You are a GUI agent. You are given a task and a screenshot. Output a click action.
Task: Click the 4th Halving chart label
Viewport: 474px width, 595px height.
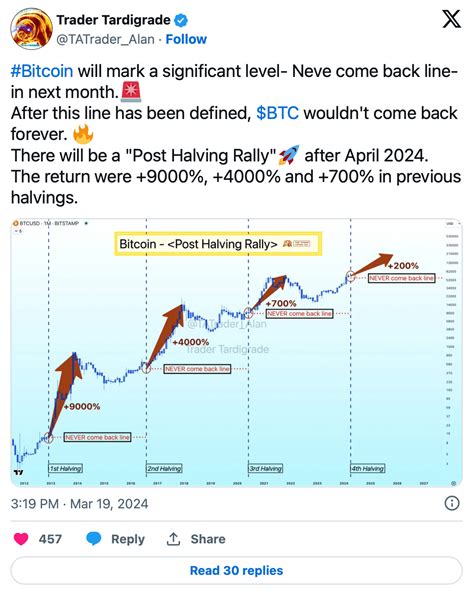tap(367, 468)
